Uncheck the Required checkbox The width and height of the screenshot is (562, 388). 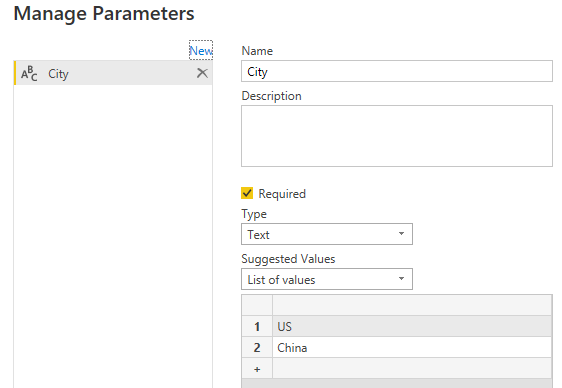247,193
